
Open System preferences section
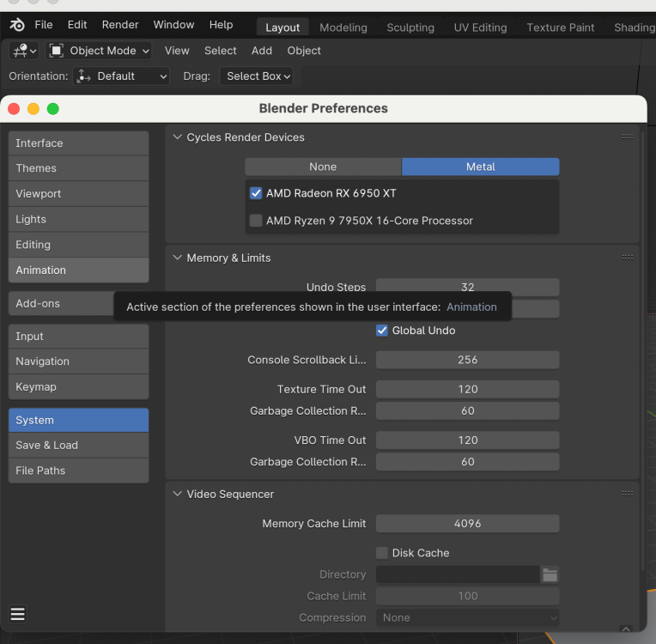tap(79, 420)
